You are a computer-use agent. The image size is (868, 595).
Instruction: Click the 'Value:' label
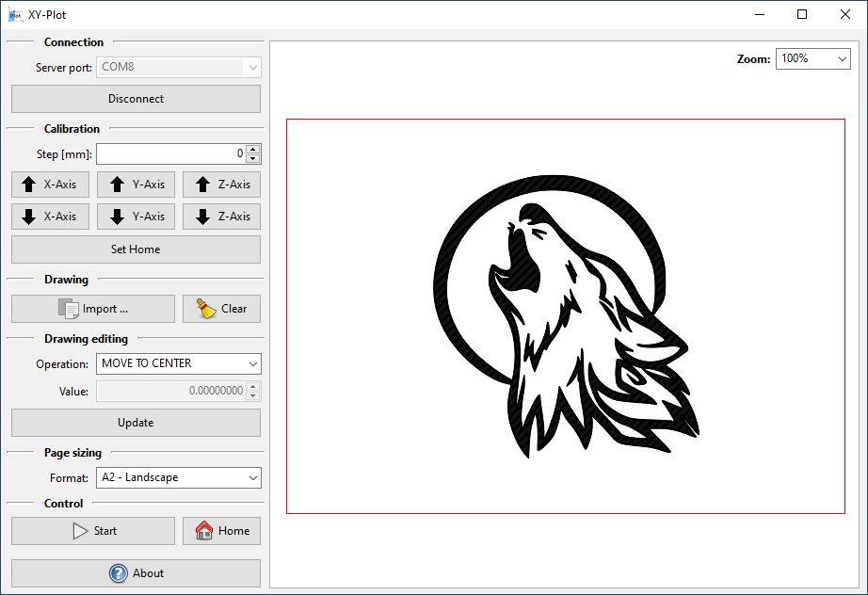tap(73, 392)
